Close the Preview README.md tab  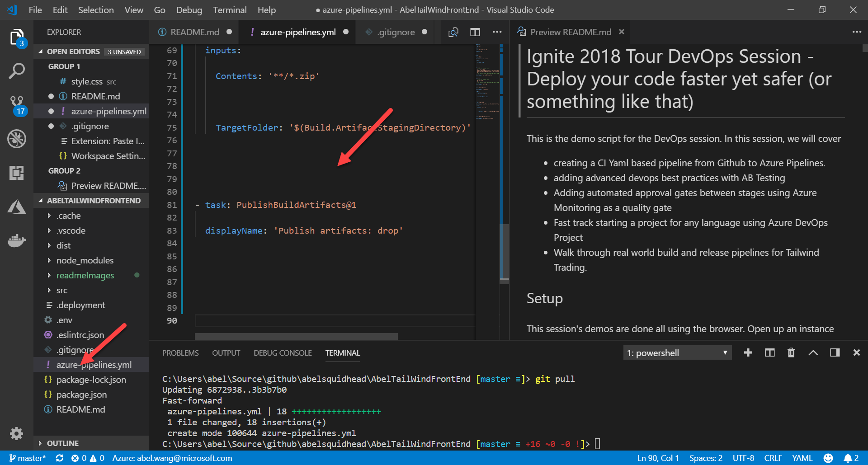pyautogui.click(x=622, y=32)
